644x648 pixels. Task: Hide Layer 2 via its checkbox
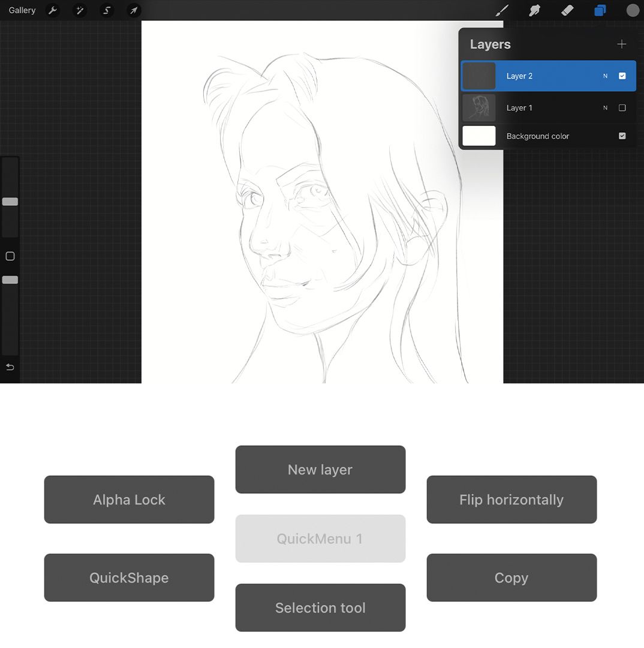(622, 76)
